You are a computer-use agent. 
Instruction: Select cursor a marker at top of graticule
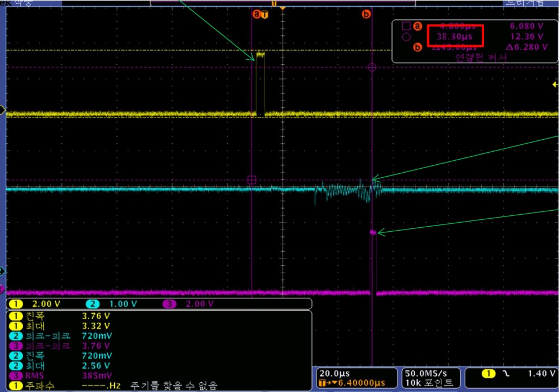pos(256,14)
